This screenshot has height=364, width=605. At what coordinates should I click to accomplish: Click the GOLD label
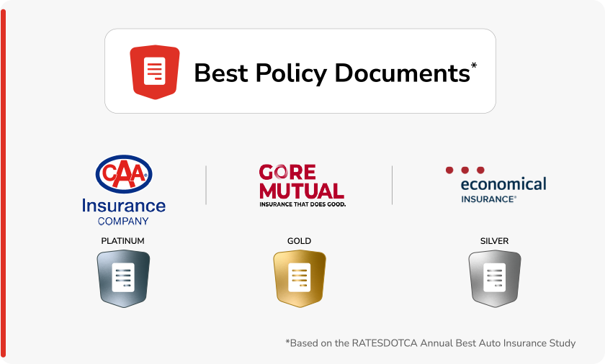pos(299,241)
